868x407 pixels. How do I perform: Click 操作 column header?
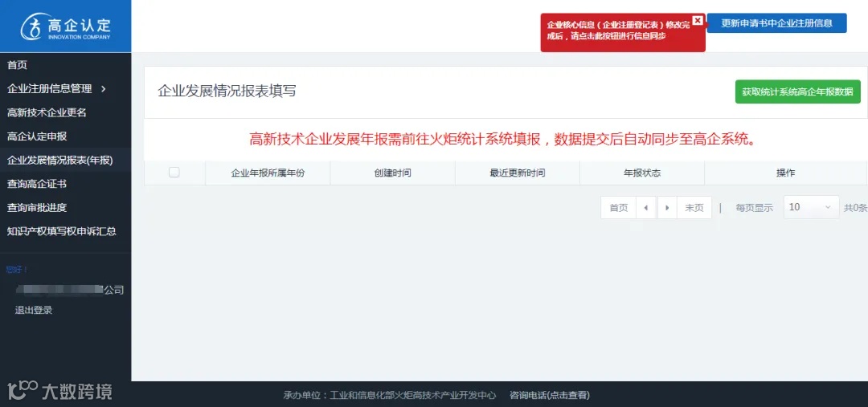[x=785, y=173]
